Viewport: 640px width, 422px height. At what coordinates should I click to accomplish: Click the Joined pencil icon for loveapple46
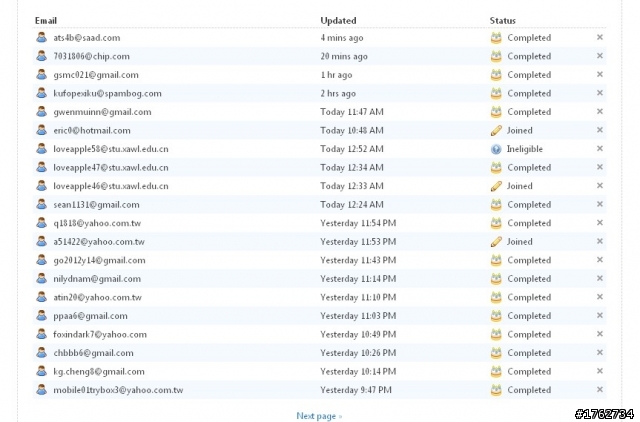[496, 186]
